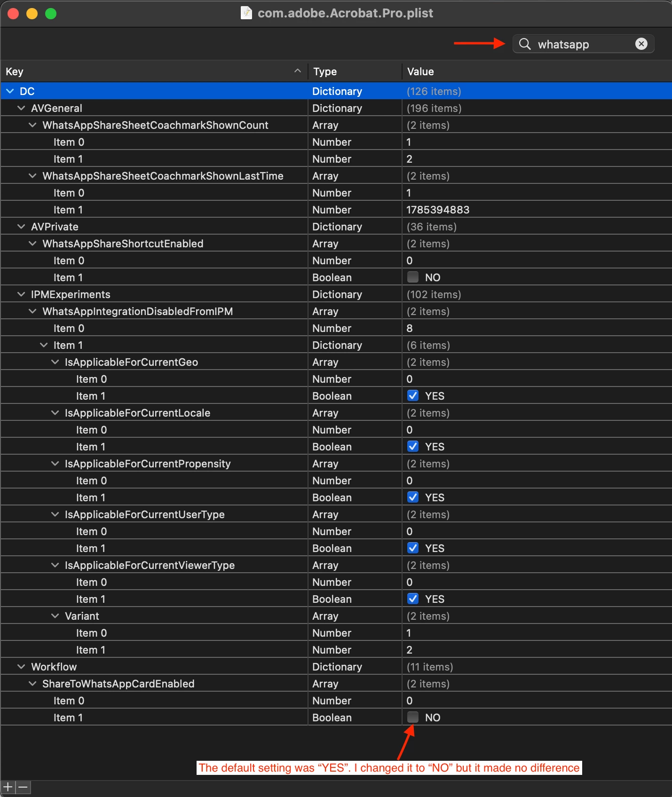Collapse the IPMExperiments dictionary
Screen dimensions: 672x797
tap(21, 294)
